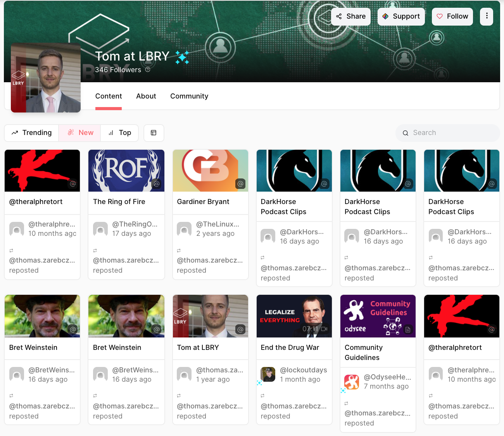The image size is (504, 436).
Task: Switch to the Content tab
Action: [x=109, y=96]
